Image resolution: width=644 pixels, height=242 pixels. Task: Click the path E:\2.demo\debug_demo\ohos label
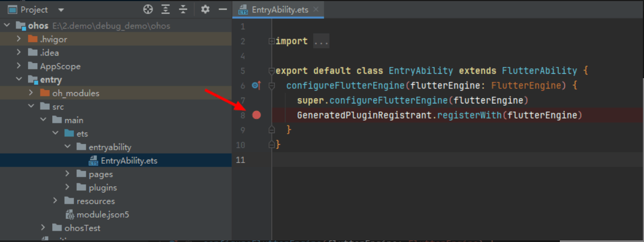[111, 26]
